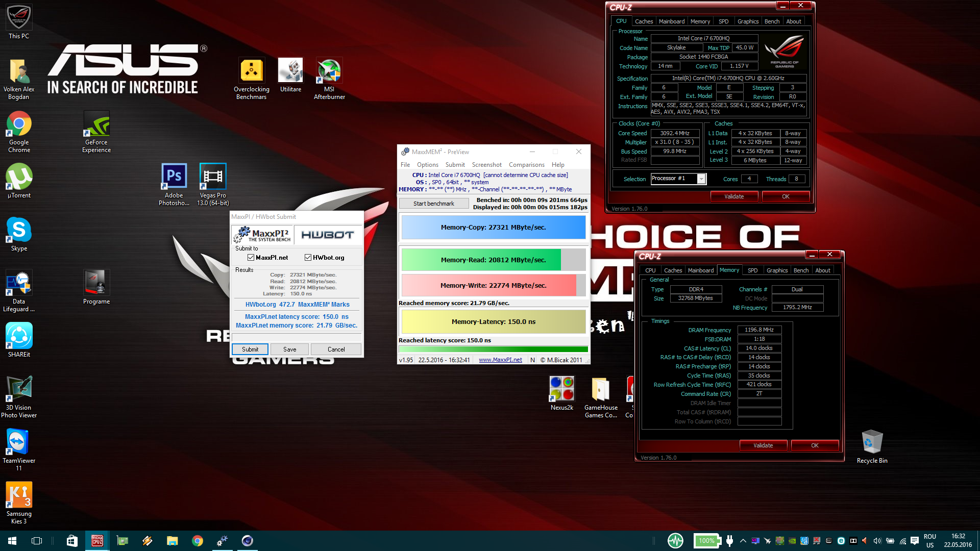This screenshot has width=980, height=551.
Task: Open the Submit menu in MaxxMEM
Action: [455, 165]
